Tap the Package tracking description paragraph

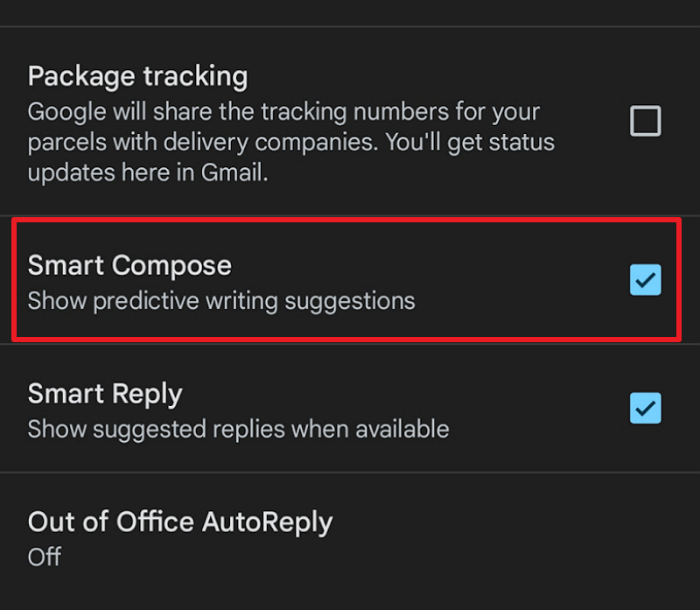coord(290,142)
